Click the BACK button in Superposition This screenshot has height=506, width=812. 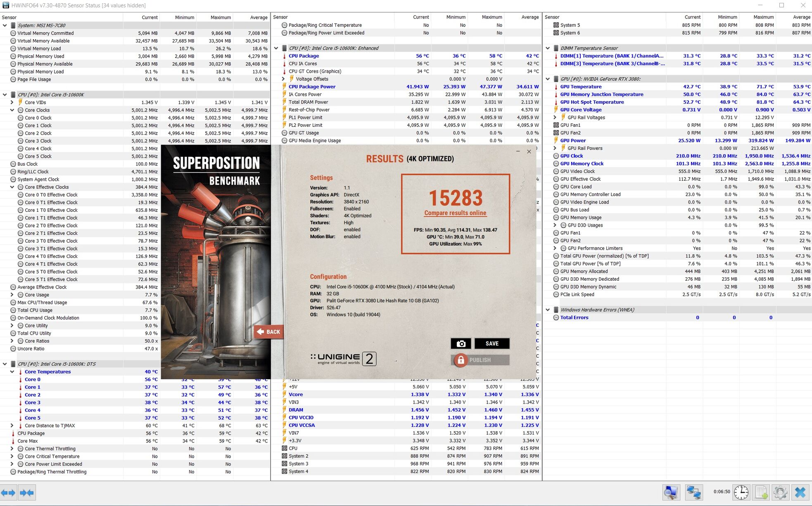pyautogui.click(x=269, y=332)
